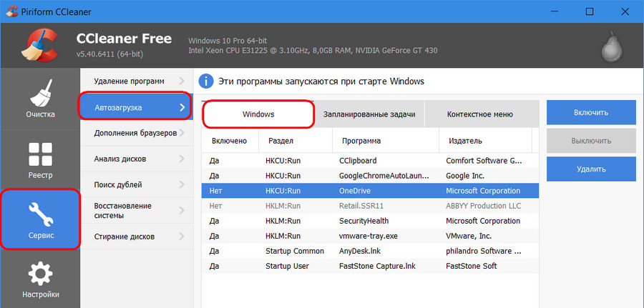Click ABBYY Production LLC publisher cell

point(484,206)
